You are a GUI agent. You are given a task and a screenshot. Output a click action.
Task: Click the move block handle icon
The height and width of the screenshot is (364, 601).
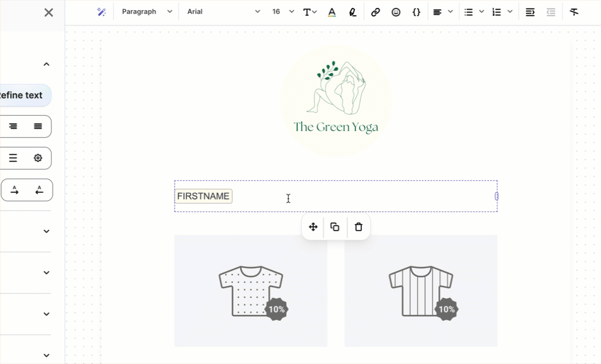(x=313, y=227)
